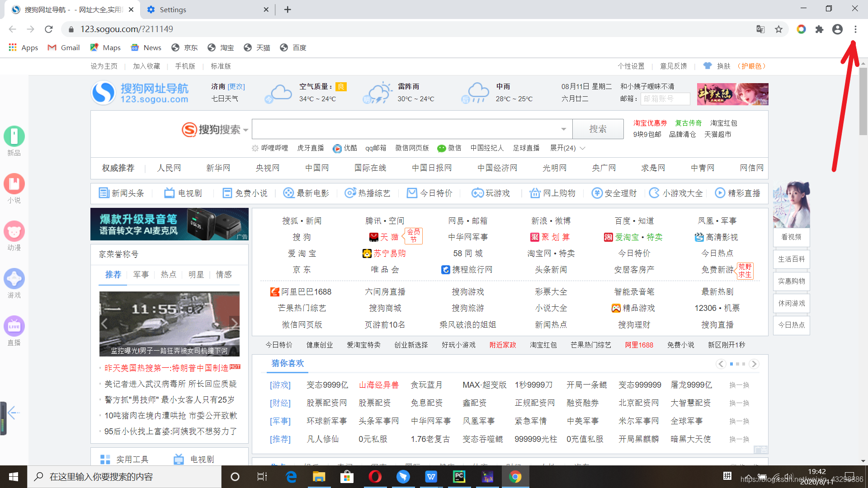Open the Google Translate icon in address bar
868x488 pixels.
[760, 29]
